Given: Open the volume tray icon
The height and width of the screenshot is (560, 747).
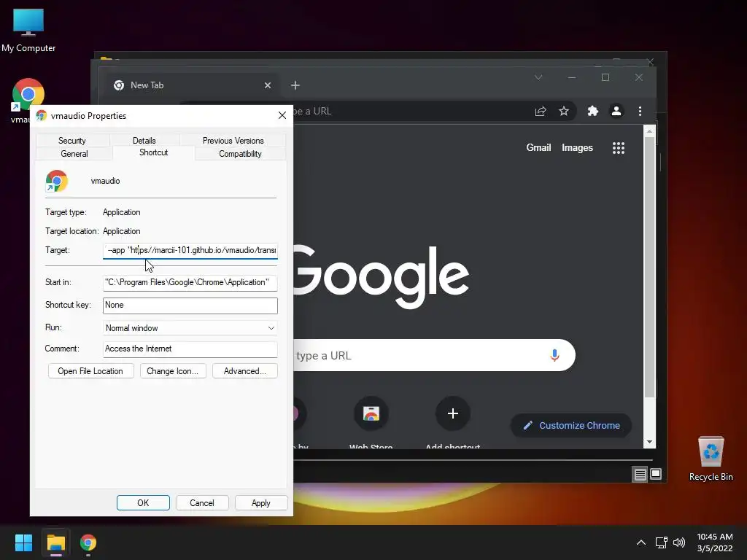Looking at the screenshot, I should pyautogui.click(x=679, y=542).
